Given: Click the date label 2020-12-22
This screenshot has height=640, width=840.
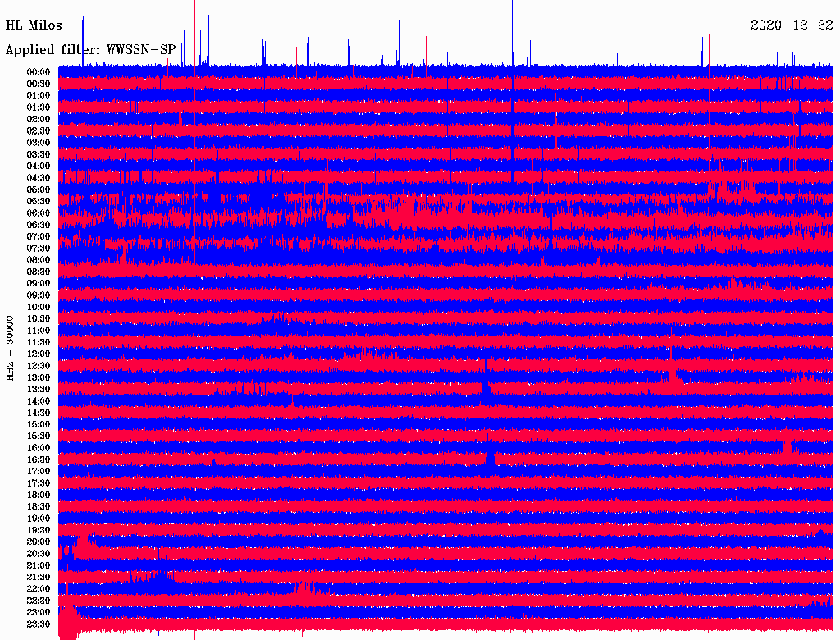Looking at the screenshot, I should (x=792, y=25).
